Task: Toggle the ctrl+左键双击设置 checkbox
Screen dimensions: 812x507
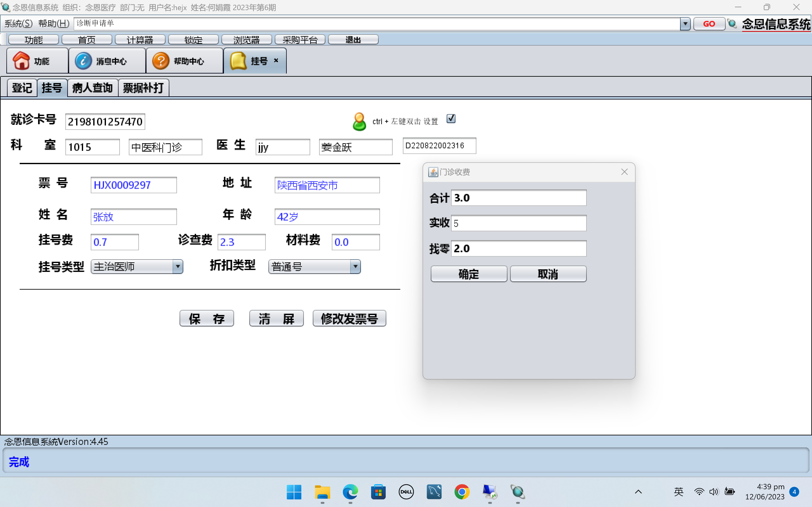Action: coord(451,119)
